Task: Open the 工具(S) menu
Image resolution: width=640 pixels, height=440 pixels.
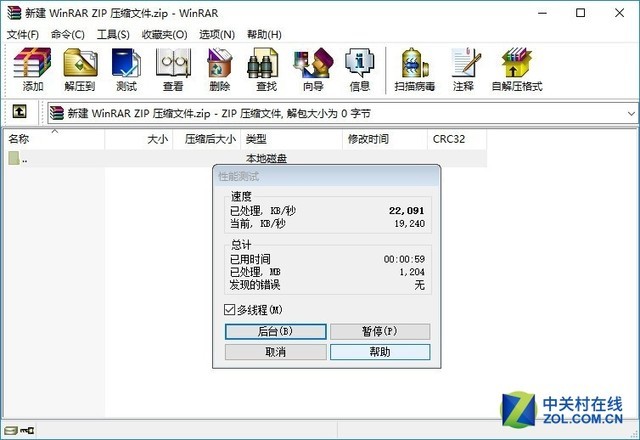Action: 113,35
